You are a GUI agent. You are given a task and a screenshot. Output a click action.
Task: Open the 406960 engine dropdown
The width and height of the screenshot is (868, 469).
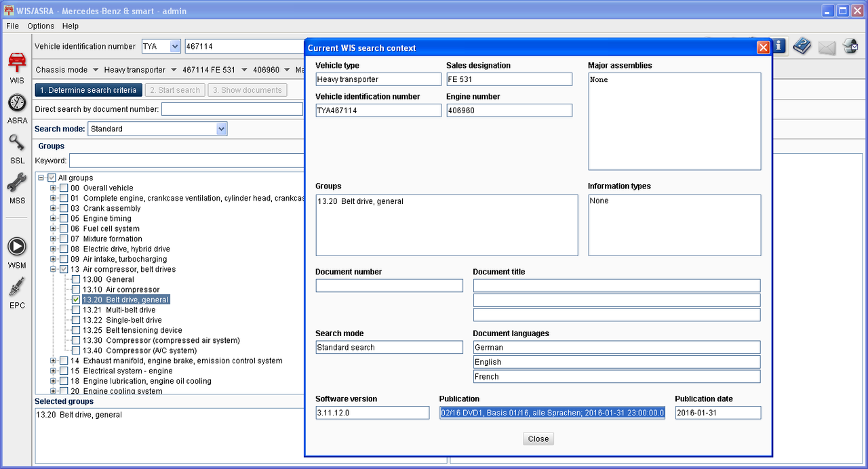click(x=288, y=70)
